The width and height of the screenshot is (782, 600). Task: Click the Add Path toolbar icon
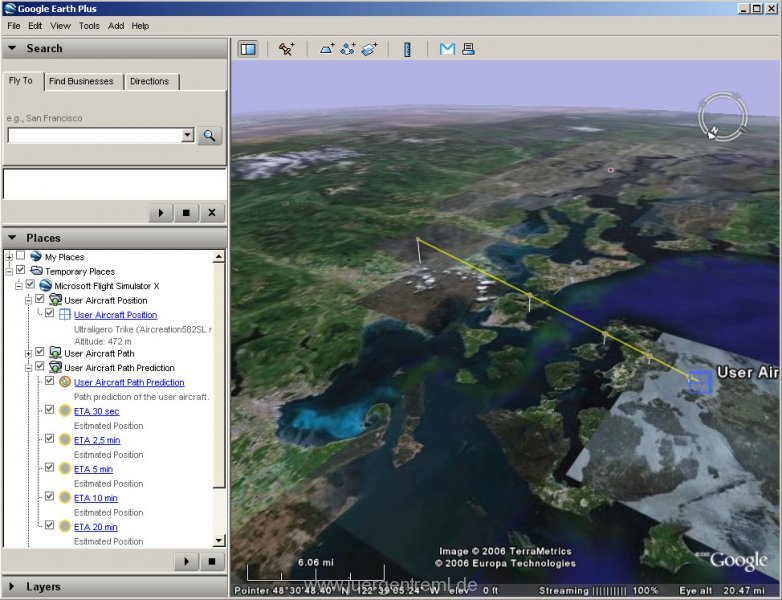(x=348, y=49)
